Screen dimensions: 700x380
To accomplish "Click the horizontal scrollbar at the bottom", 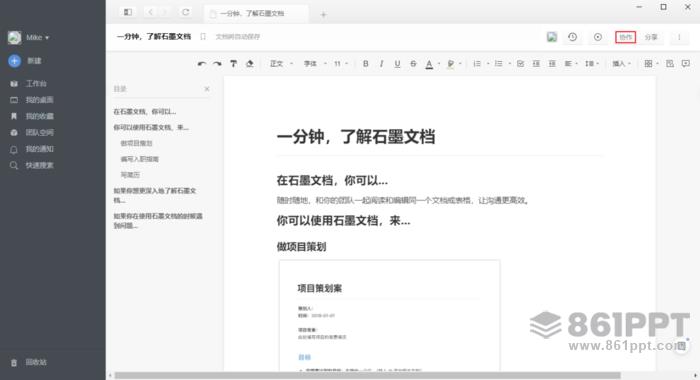I will pos(367,376).
